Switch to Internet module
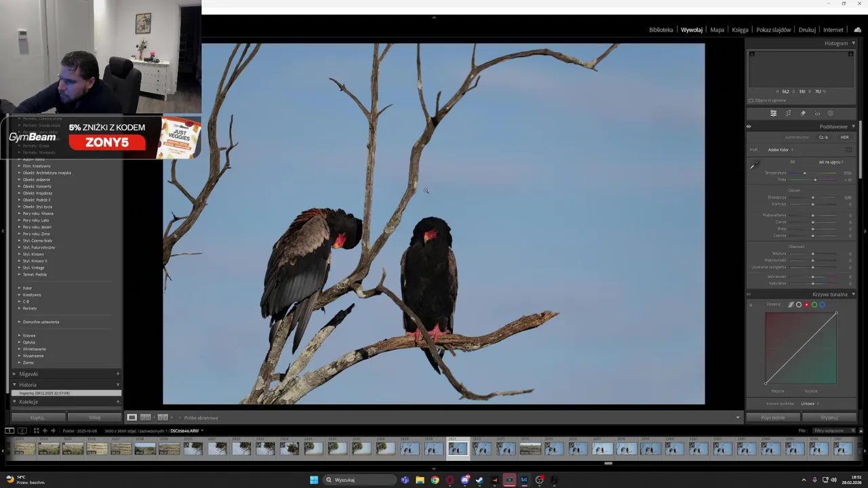 tap(833, 30)
